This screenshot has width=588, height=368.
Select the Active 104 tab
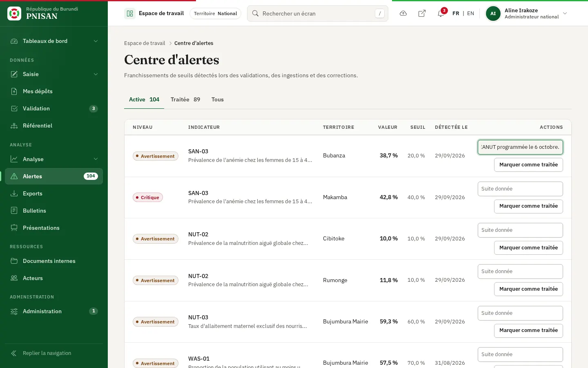pos(144,99)
